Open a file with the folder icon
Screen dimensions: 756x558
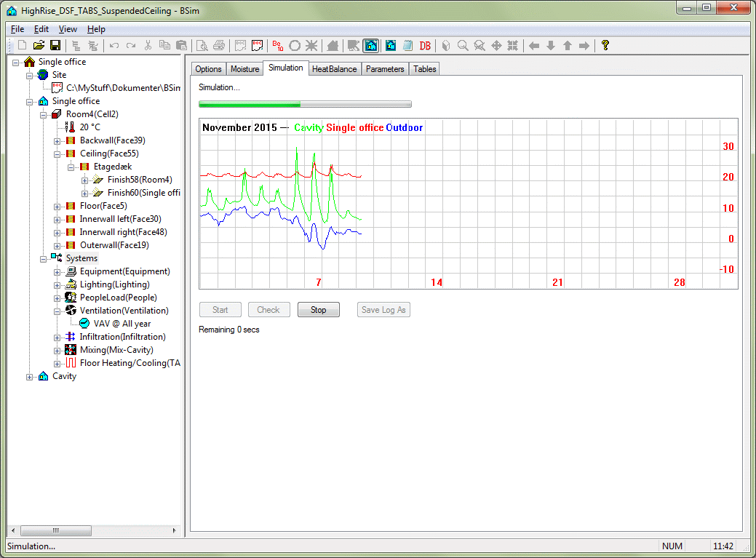(x=39, y=45)
